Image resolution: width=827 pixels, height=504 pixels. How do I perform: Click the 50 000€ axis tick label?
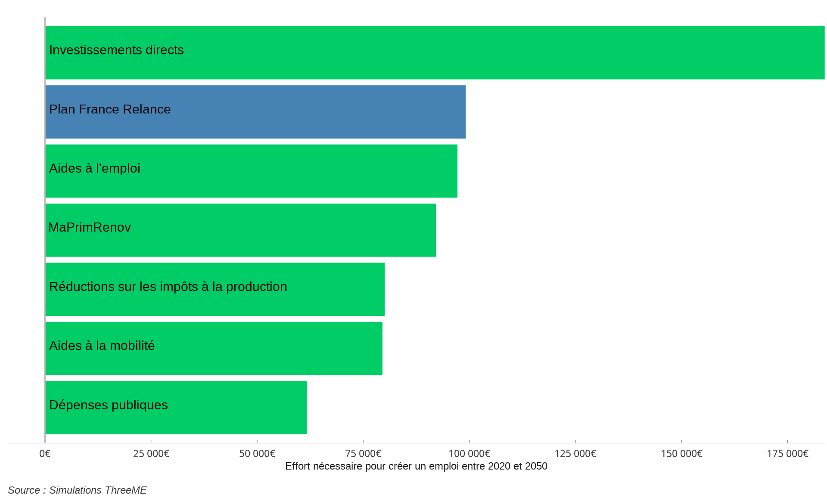tap(257, 454)
